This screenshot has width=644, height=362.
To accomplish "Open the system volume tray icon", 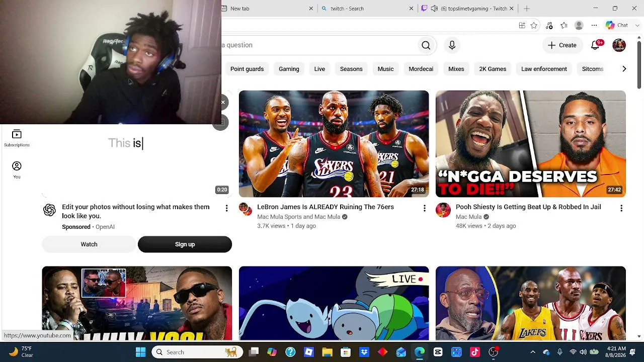I will 583,352.
